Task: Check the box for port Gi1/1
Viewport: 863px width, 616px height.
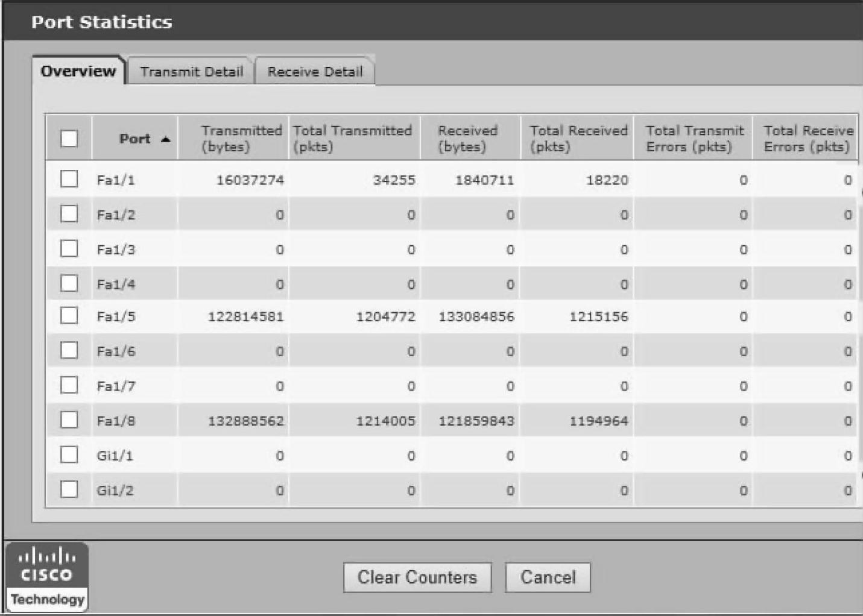Action: pos(69,454)
